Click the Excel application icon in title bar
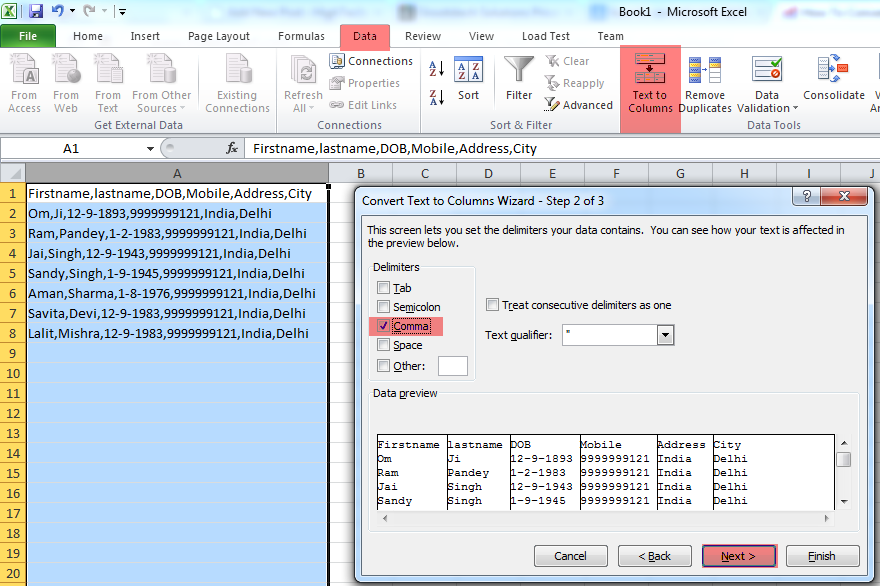 pyautogui.click(x=10, y=11)
